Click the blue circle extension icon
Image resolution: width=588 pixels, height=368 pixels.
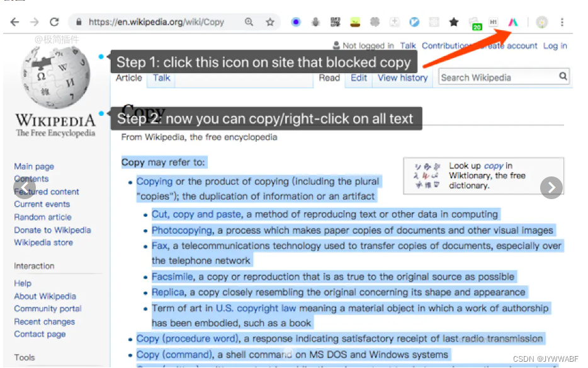(296, 22)
